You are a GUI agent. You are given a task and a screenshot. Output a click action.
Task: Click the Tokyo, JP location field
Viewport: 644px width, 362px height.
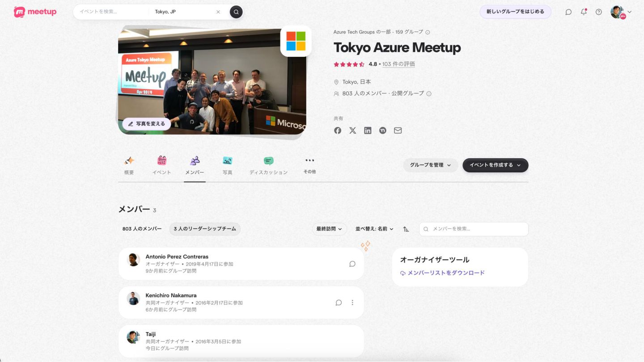pyautogui.click(x=183, y=12)
